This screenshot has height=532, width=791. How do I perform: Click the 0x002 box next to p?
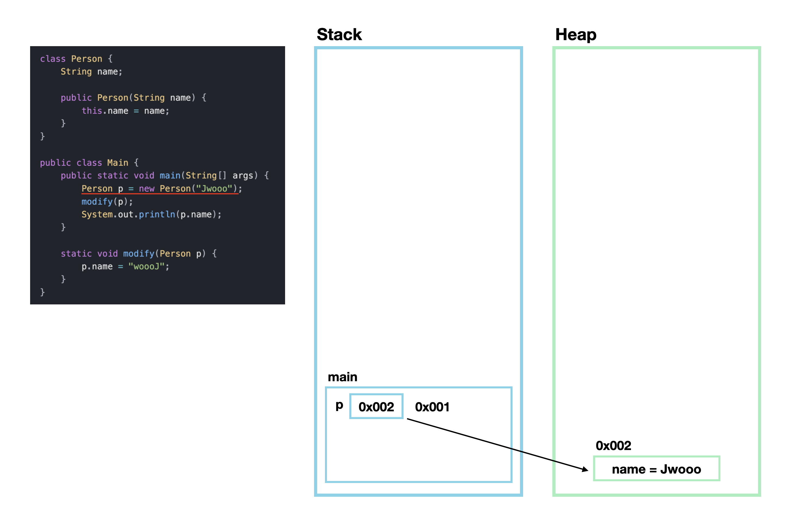click(376, 406)
